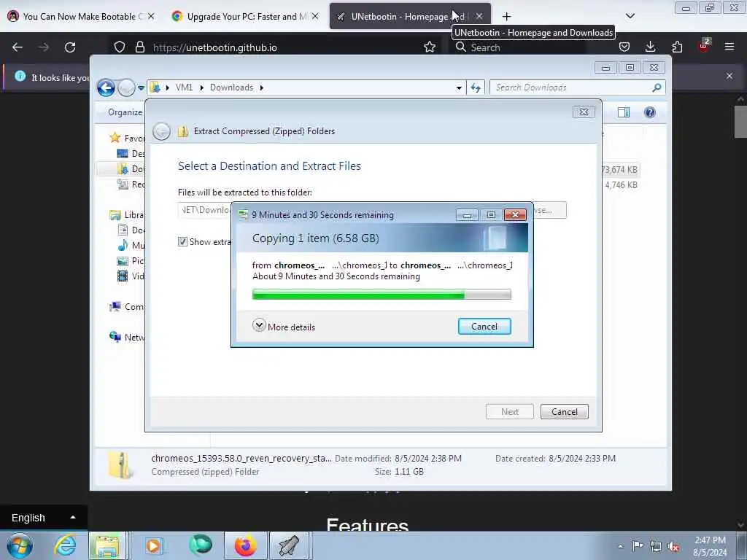The height and width of the screenshot is (560, 747).
Task: Click network tray icon
Action: click(x=656, y=546)
